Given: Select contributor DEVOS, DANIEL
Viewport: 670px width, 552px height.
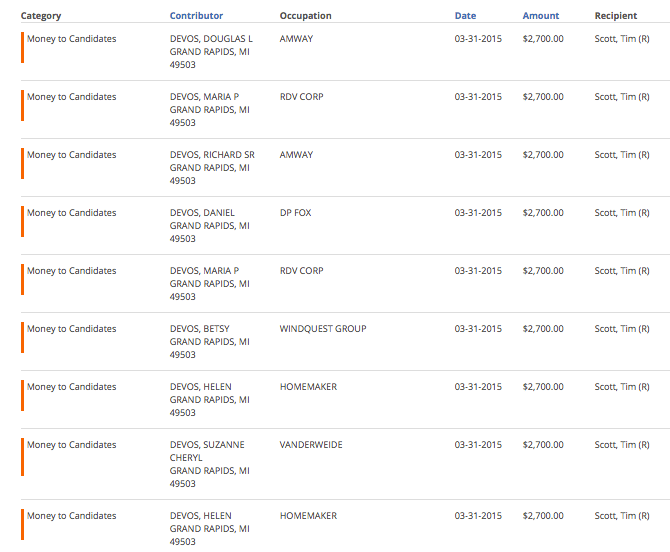Looking at the screenshot, I should (x=204, y=213).
